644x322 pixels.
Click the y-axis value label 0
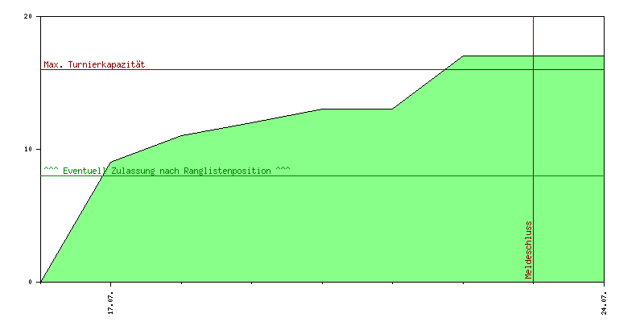[31, 283]
